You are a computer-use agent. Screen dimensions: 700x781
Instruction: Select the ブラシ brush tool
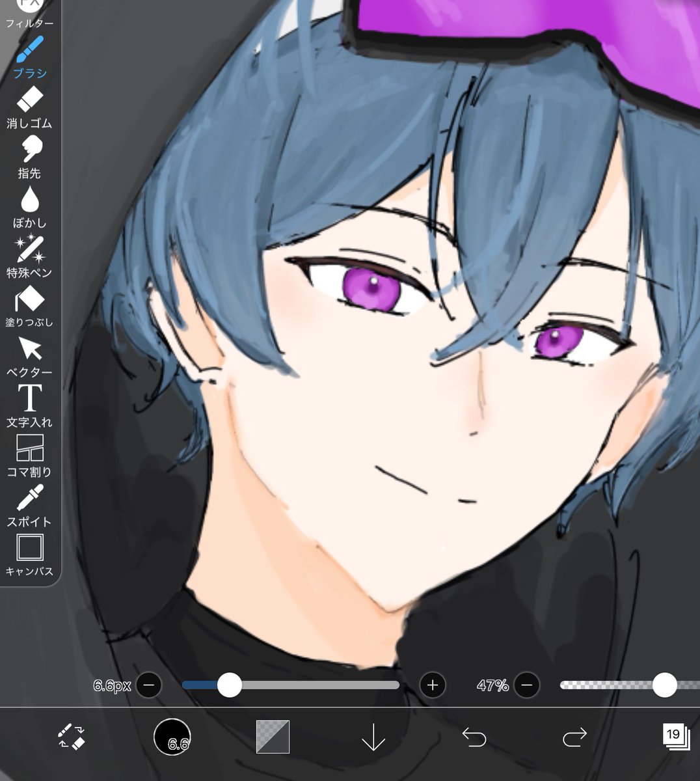pyautogui.click(x=29, y=57)
